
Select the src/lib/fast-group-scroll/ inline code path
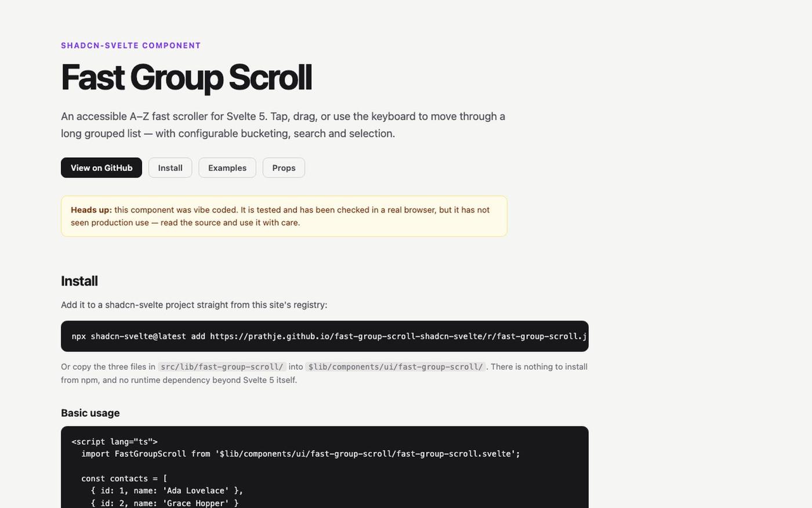[222, 367]
